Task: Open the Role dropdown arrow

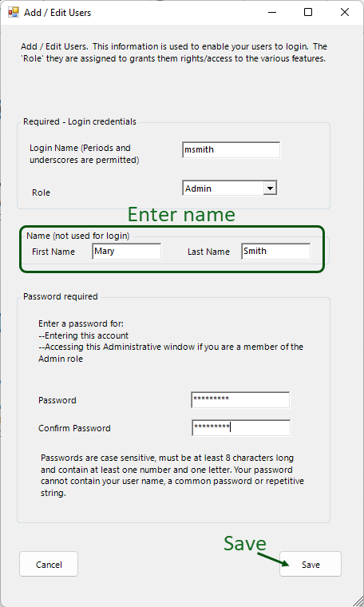Action: coord(270,188)
